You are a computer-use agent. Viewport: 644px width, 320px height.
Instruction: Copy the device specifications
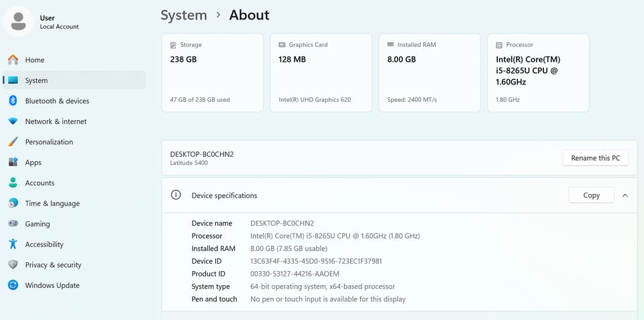591,195
